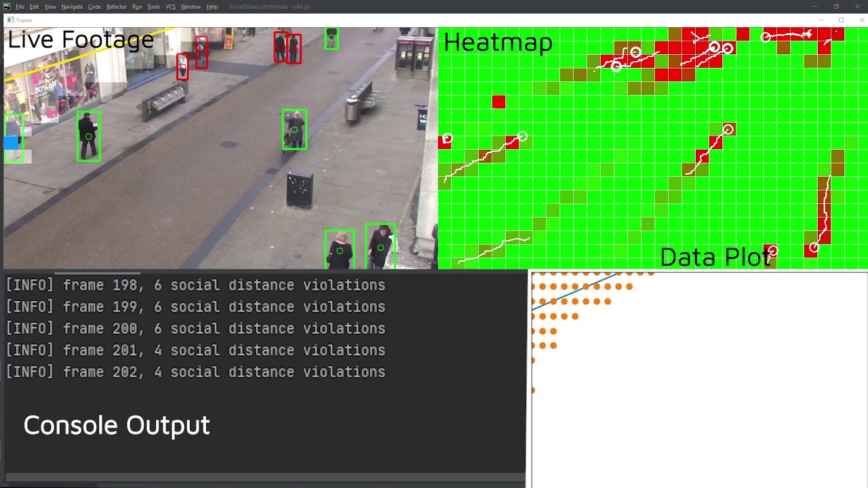Click the Frame window title text
868x488 pixels.
click(24, 20)
